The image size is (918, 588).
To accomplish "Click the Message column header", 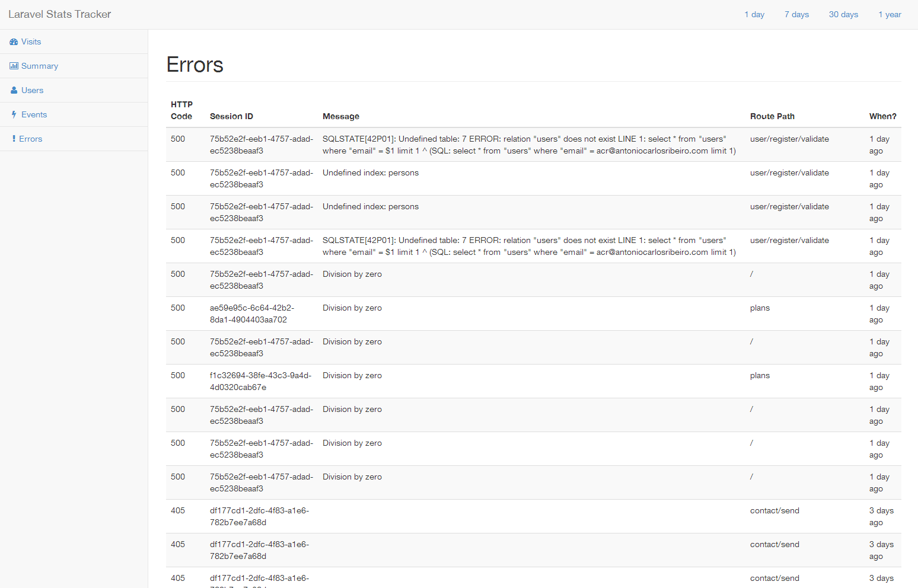I will (x=341, y=117).
